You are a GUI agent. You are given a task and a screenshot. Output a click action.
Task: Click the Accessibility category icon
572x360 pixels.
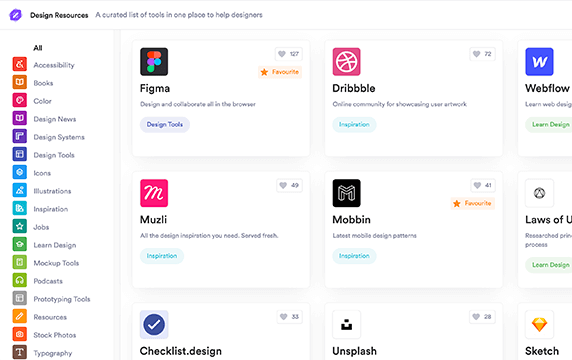tap(20, 64)
